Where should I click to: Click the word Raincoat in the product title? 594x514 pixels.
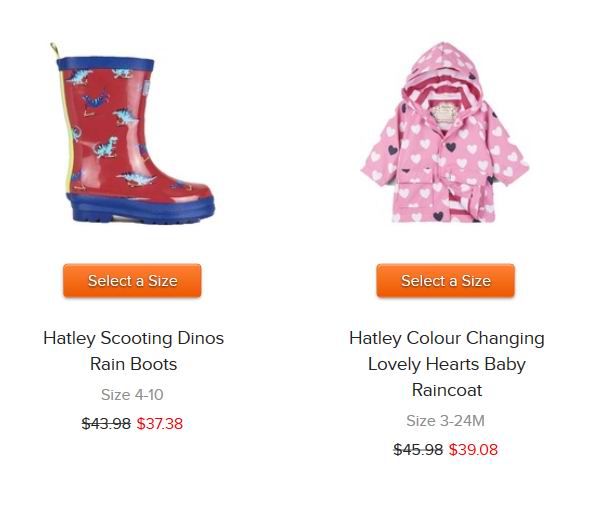pos(447,390)
